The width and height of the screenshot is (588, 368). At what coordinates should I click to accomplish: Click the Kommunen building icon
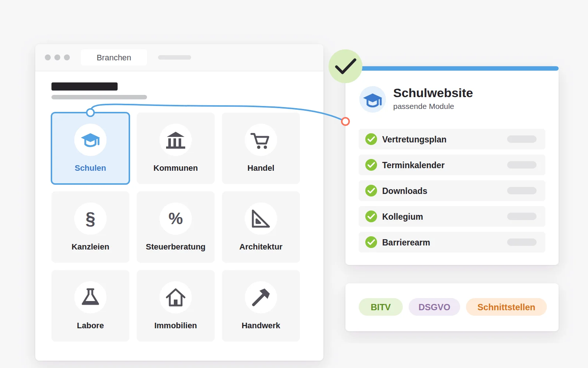tap(176, 140)
